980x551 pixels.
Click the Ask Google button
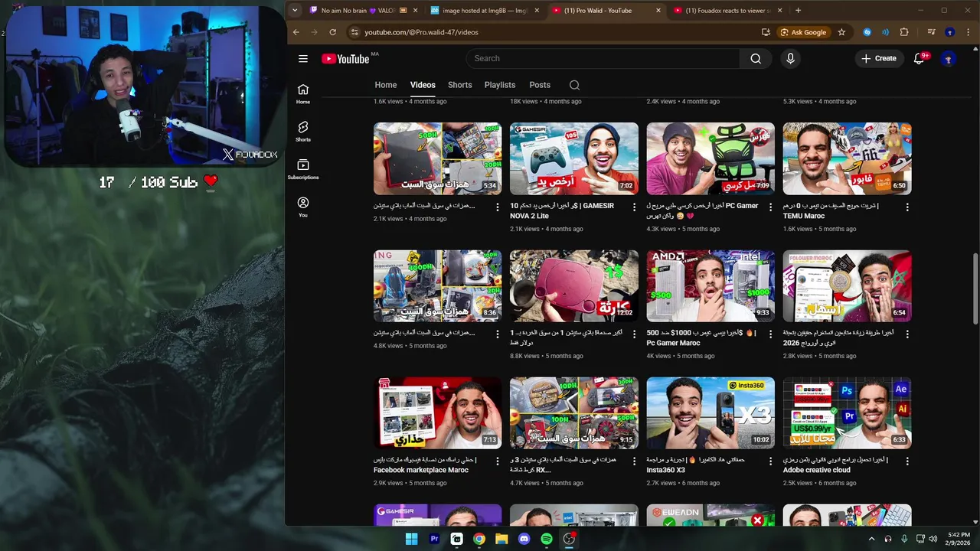point(803,32)
